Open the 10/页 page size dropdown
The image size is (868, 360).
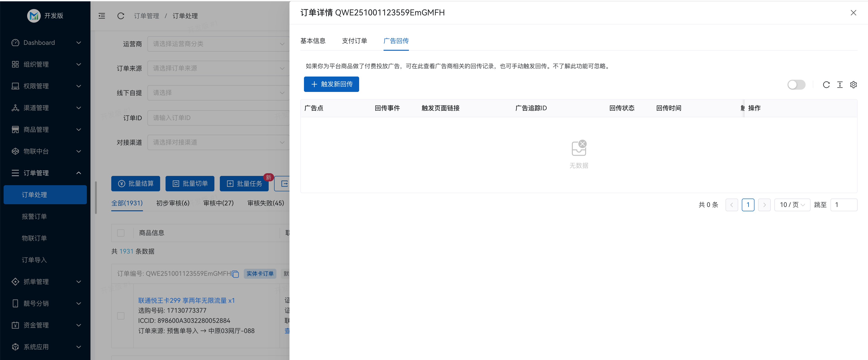pos(792,205)
